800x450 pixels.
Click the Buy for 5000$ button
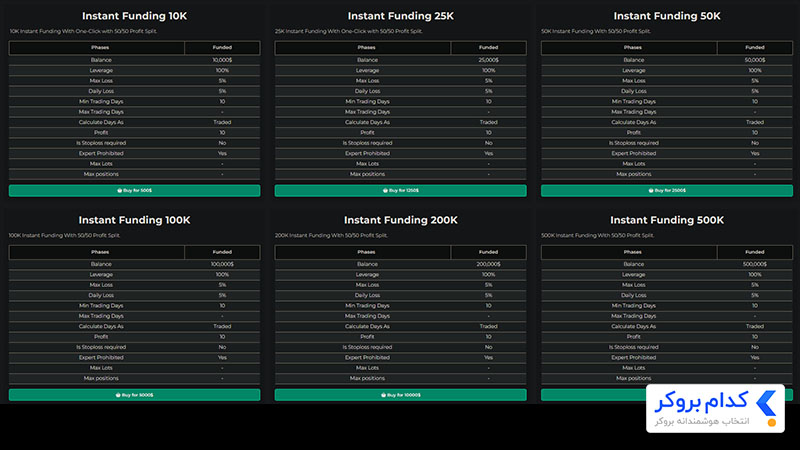[134, 395]
